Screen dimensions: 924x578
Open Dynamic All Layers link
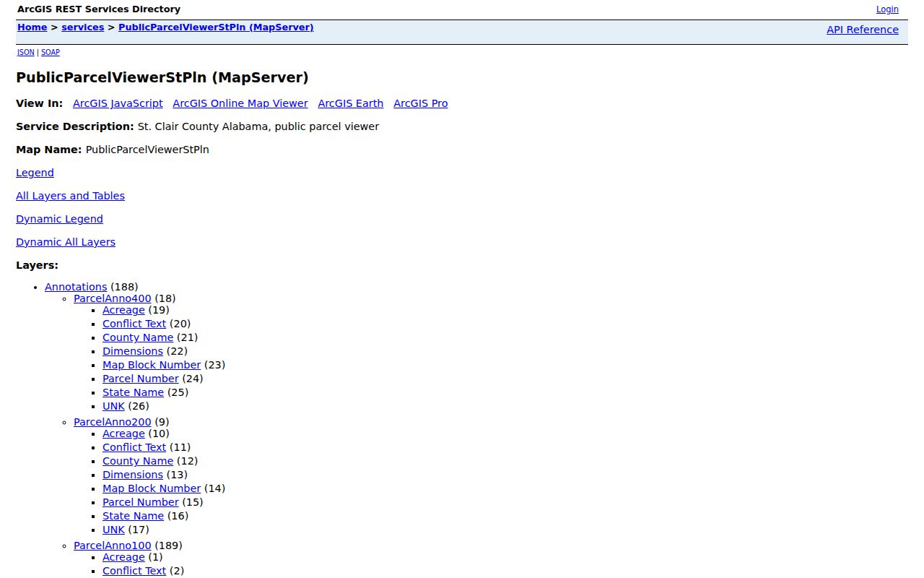point(66,242)
